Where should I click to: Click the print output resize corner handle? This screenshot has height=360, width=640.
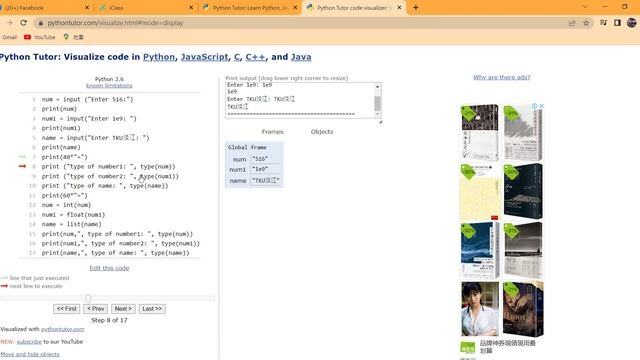[380, 121]
